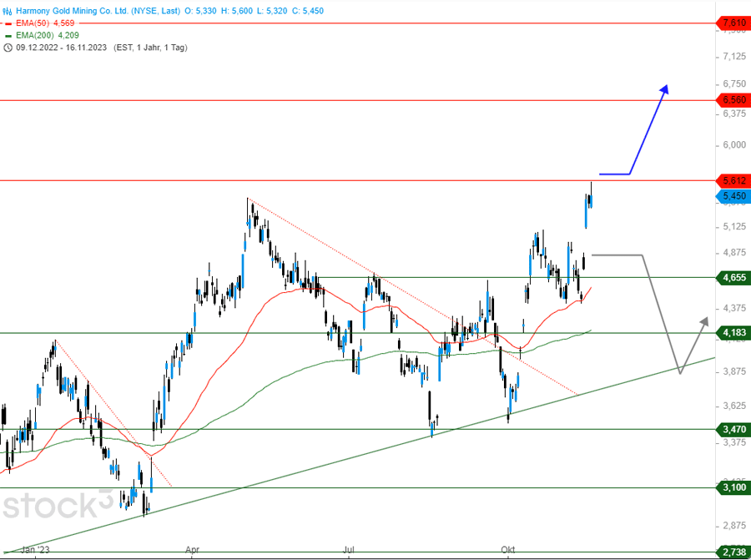Click the clock icon beside the date range
Viewport: 751px width, 560px height.
click(x=8, y=48)
